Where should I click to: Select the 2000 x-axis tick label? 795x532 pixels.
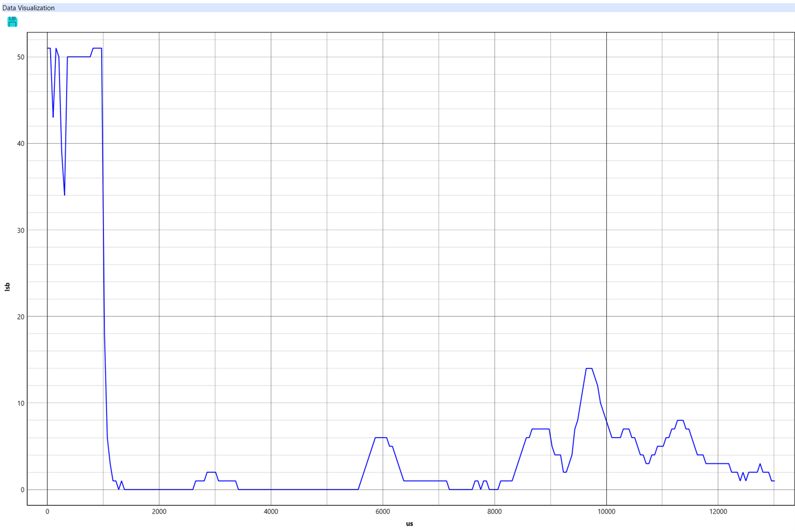coord(159,512)
